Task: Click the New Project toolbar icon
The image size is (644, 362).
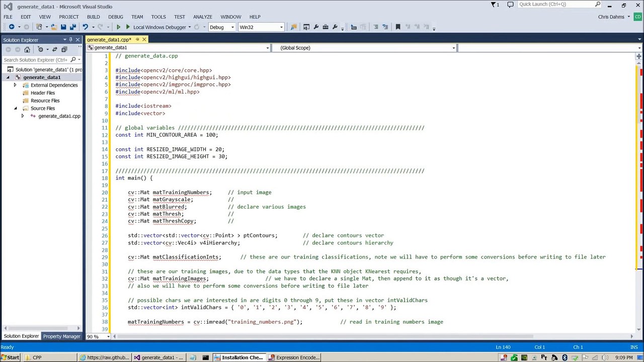Action: coord(39,27)
